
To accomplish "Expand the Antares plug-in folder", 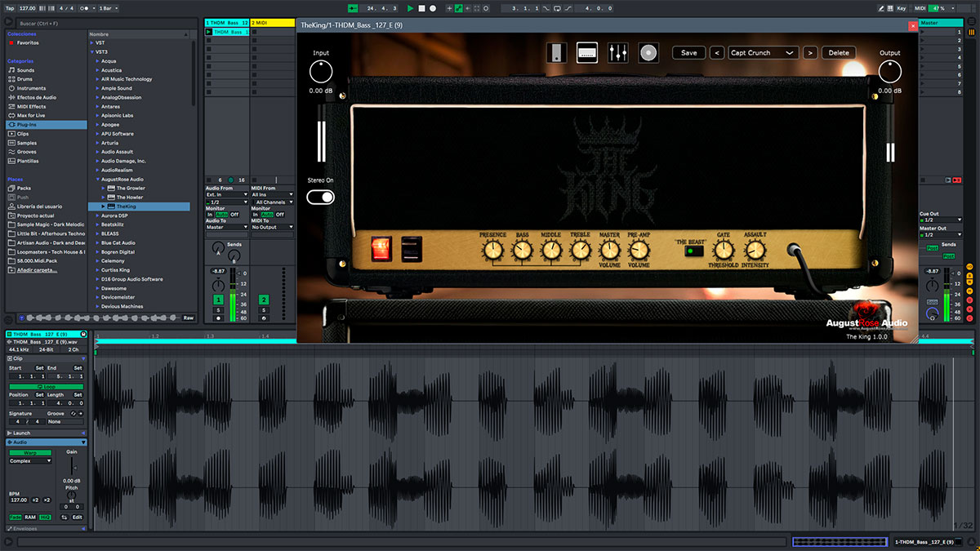I will click(x=98, y=106).
